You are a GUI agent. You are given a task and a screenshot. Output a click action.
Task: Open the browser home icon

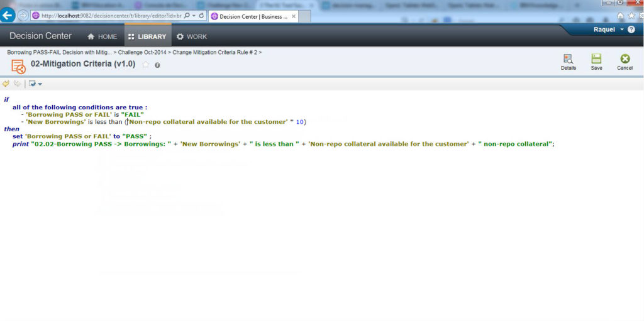point(620,16)
